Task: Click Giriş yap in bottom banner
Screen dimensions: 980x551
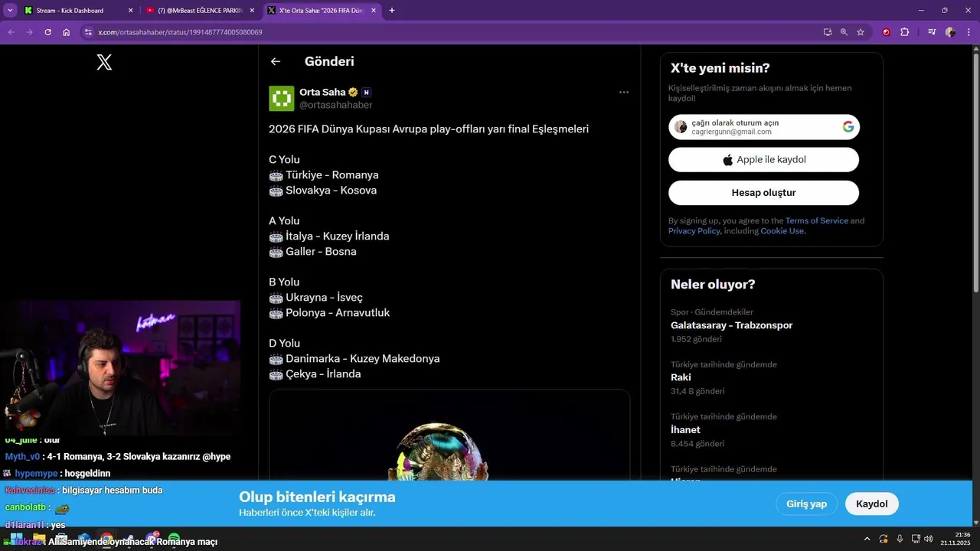Action: pos(806,504)
